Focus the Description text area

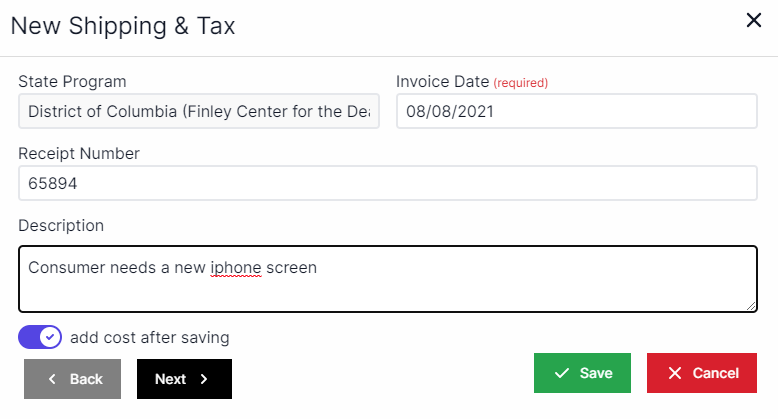click(x=387, y=285)
